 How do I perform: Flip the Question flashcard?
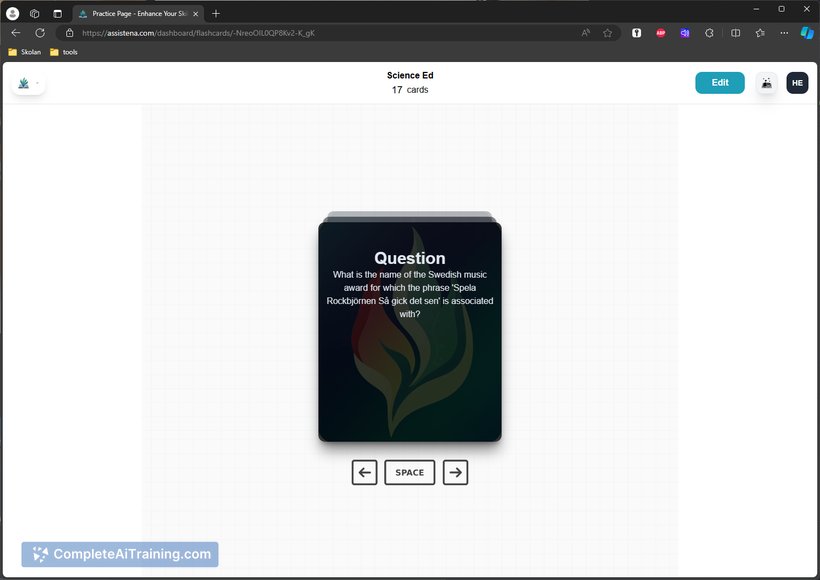(x=410, y=332)
